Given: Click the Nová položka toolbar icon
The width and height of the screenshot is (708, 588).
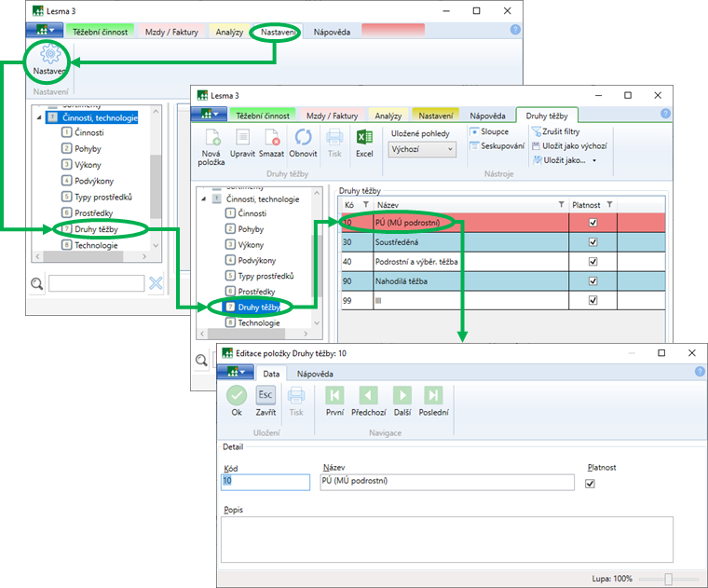Looking at the screenshot, I should (211, 138).
